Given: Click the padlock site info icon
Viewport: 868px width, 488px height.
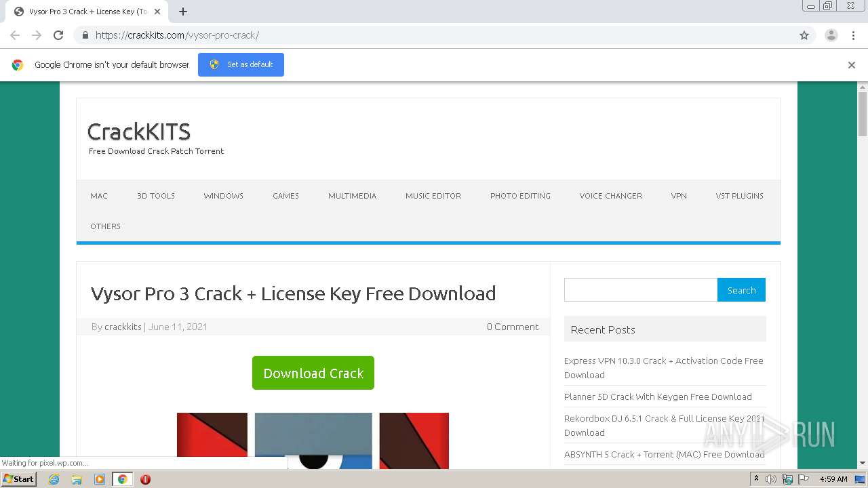Looking at the screenshot, I should (x=85, y=35).
